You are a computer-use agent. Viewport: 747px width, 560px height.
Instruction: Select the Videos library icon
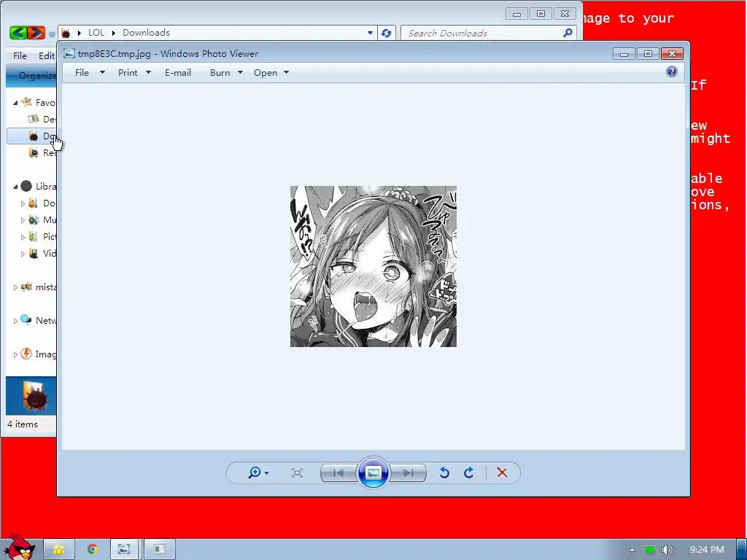(34, 253)
